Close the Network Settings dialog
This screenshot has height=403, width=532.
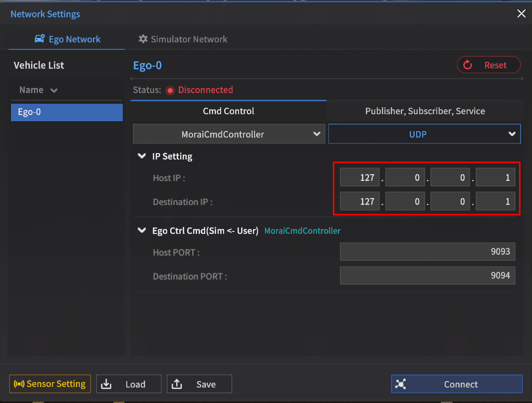(x=521, y=14)
